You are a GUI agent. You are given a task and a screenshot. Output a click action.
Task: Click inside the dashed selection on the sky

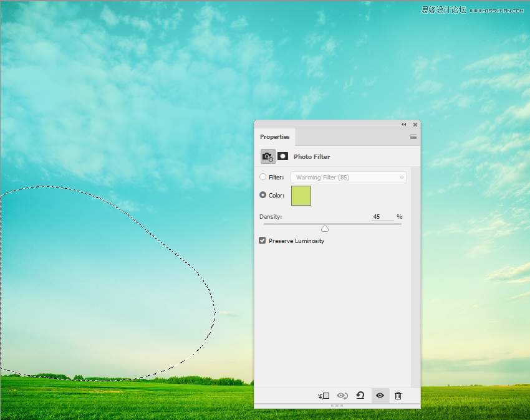(x=100, y=280)
